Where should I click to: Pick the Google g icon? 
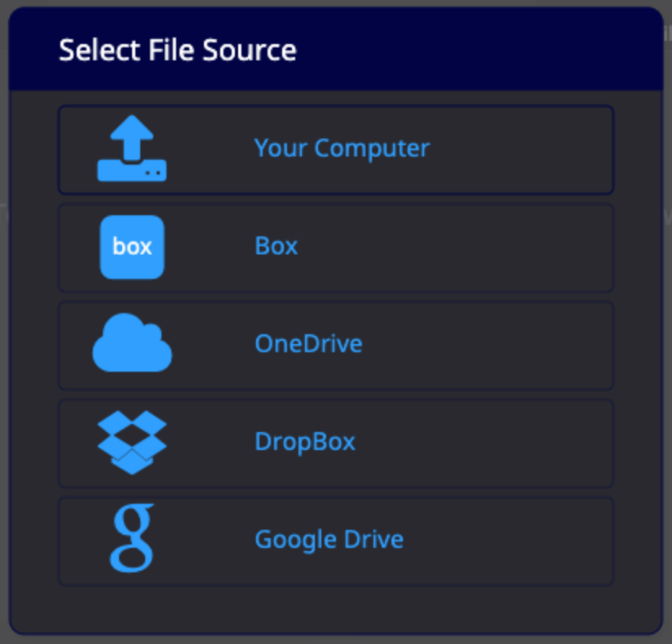point(132,538)
